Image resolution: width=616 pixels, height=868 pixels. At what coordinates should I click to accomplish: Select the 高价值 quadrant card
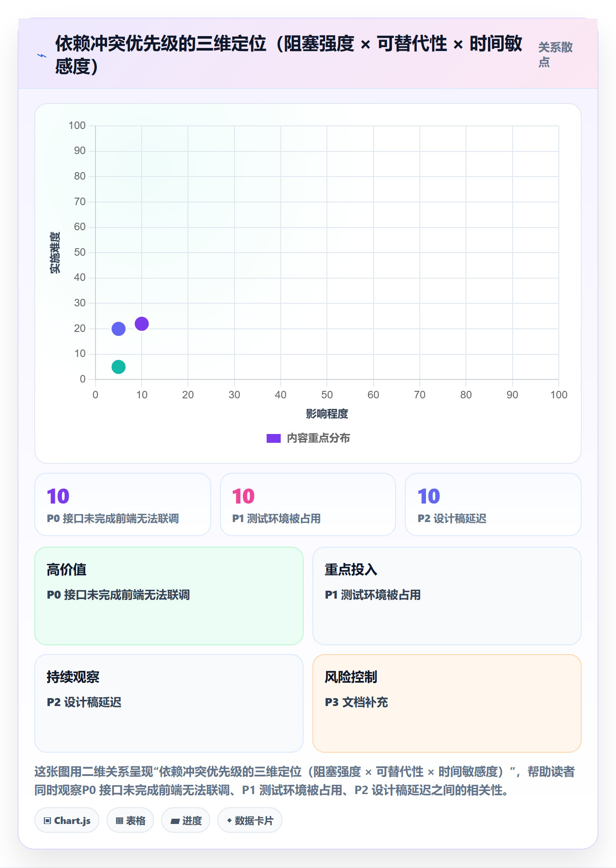(169, 596)
